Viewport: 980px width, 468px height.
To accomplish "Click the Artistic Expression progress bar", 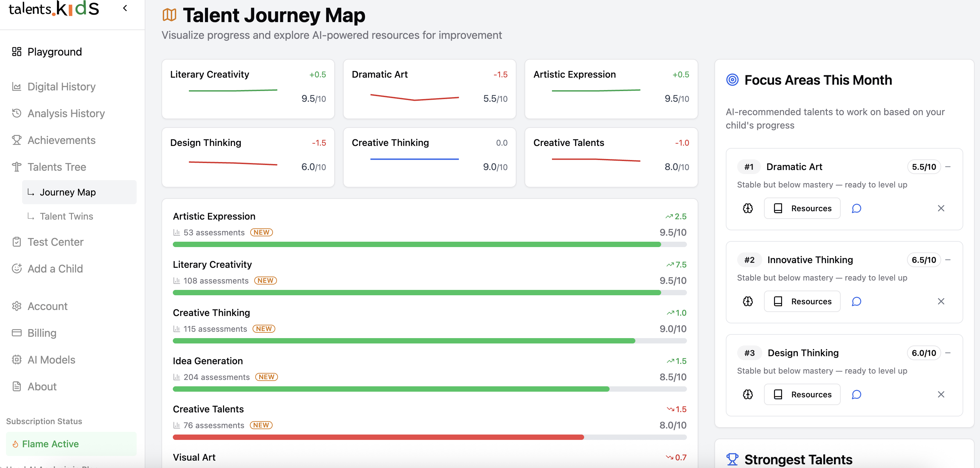I will [429, 244].
